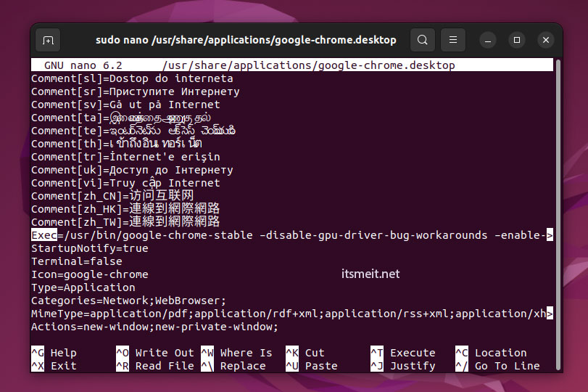The width and height of the screenshot is (588, 392).
Task: Click the Categories=Network;WebBrowser; line
Action: click(x=128, y=301)
